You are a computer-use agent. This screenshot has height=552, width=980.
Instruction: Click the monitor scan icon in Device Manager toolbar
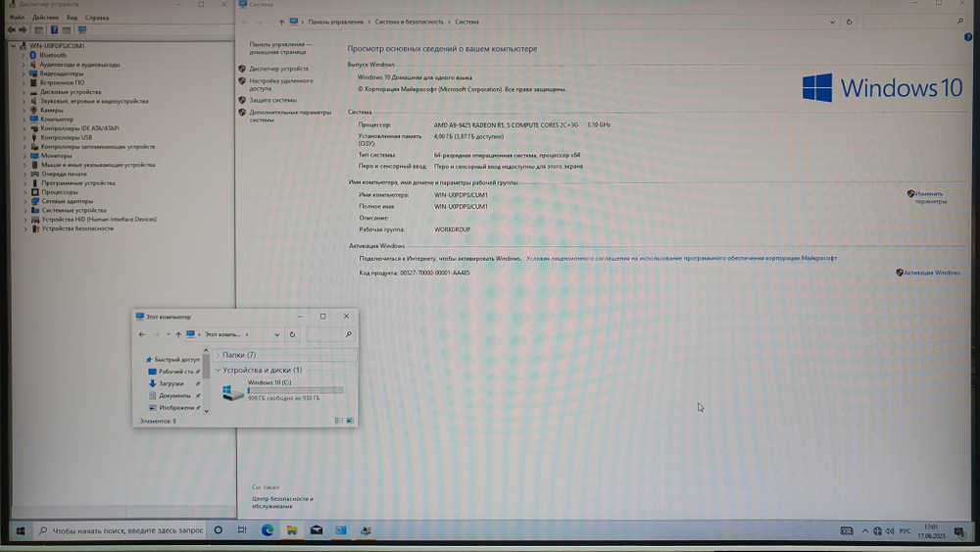82,30
